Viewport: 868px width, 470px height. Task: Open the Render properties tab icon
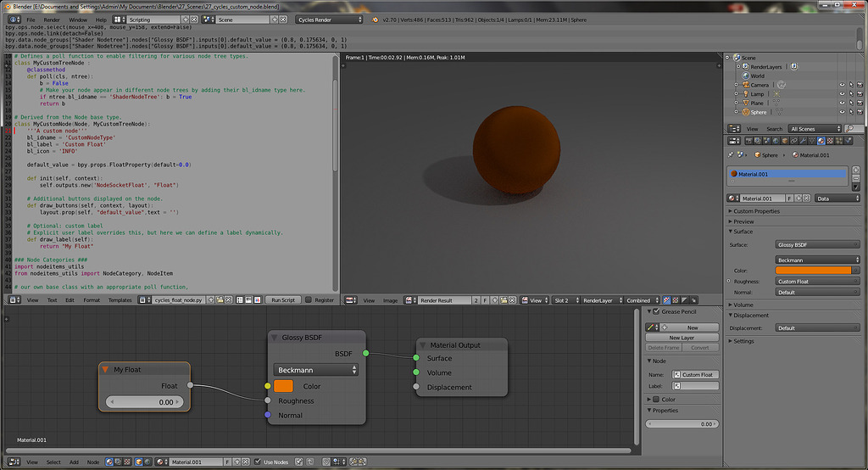(749, 141)
